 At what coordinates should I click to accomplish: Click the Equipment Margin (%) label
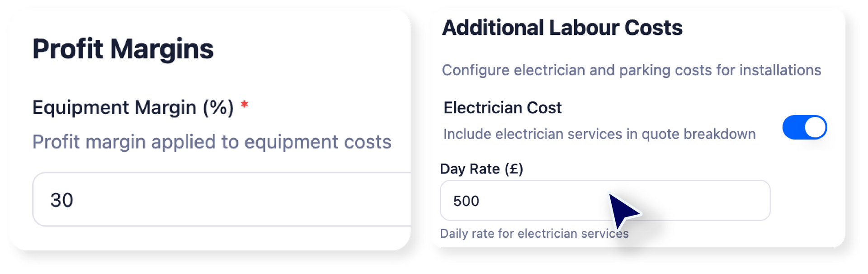pyautogui.click(x=133, y=108)
